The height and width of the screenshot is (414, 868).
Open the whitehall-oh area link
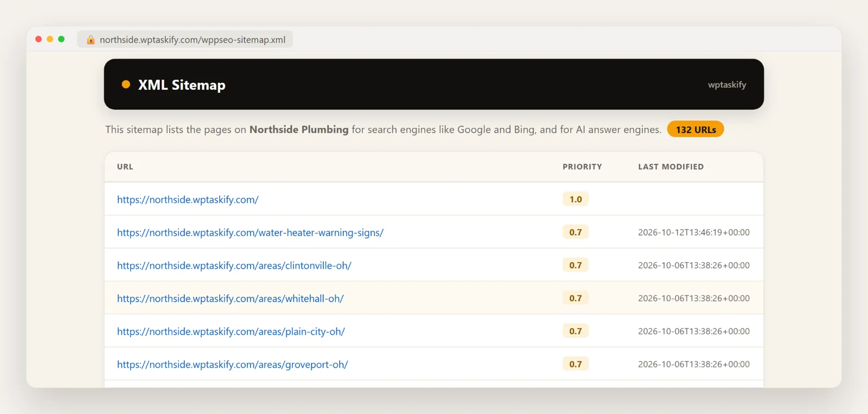(x=231, y=299)
